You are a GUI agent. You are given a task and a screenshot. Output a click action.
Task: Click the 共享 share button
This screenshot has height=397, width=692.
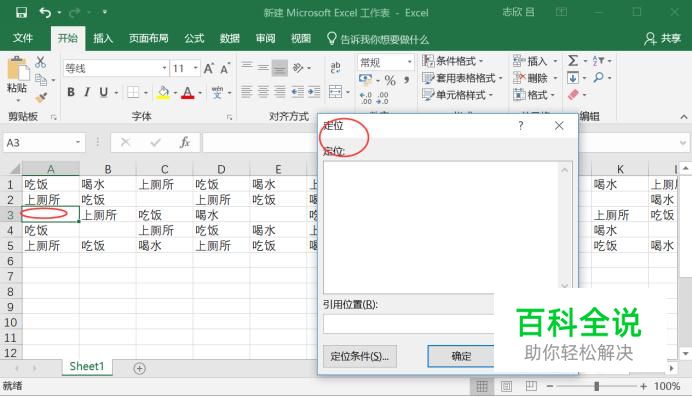662,39
